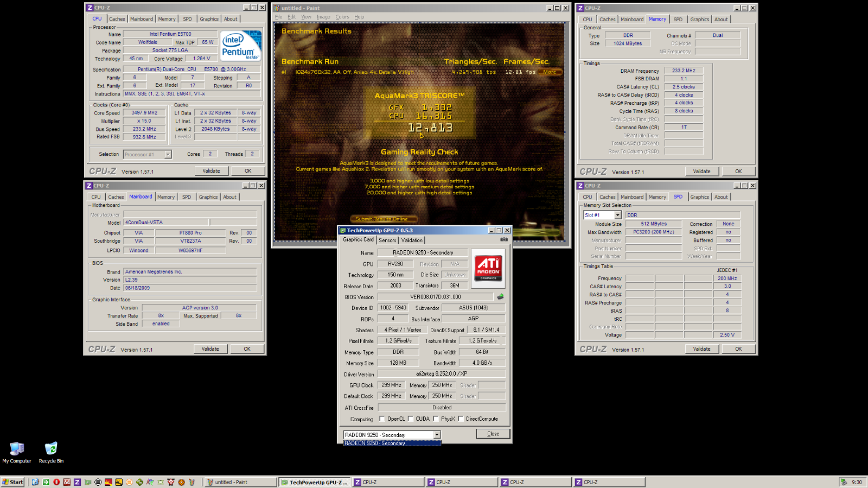Open the Edit menu in Paint
Screen dimensions: 868x488
291,17
